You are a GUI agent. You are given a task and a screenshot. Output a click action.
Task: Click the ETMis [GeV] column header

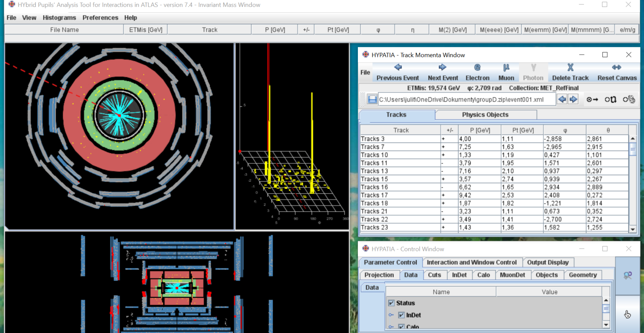pos(146,30)
